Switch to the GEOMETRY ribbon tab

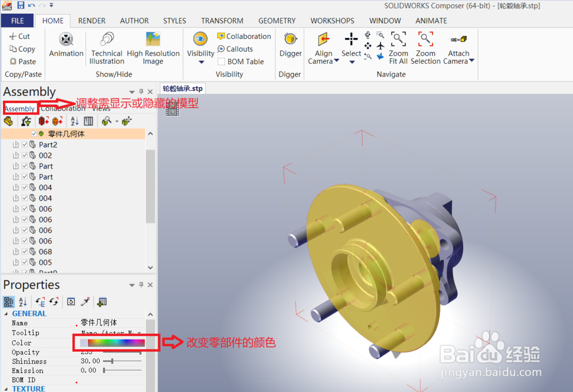tap(277, 21)
